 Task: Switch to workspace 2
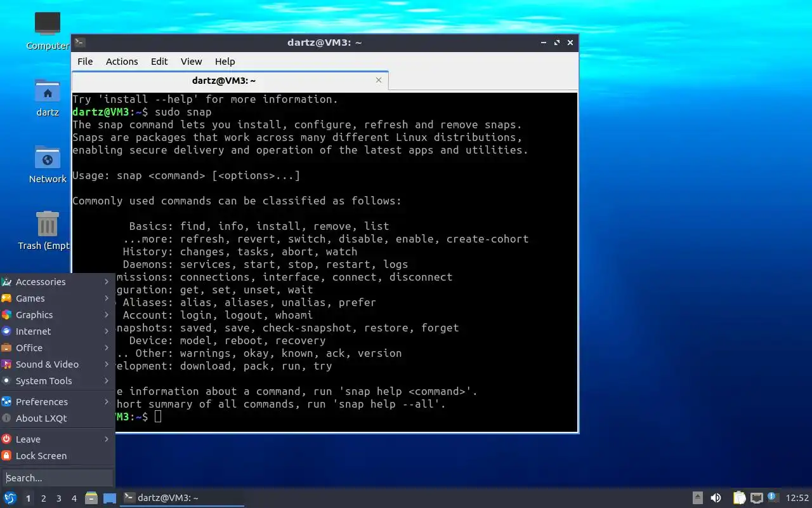tap(43, 498)
